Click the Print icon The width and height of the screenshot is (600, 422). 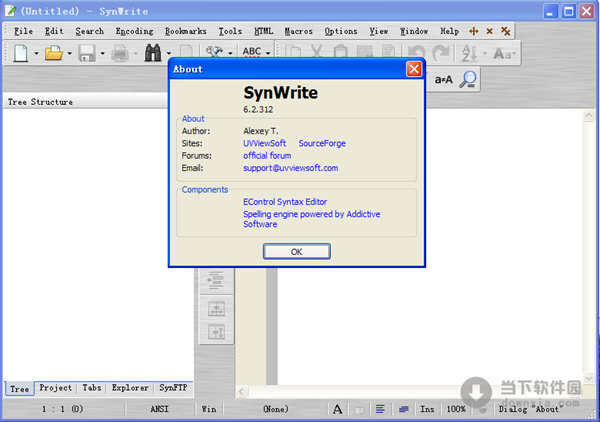(120, 53)
